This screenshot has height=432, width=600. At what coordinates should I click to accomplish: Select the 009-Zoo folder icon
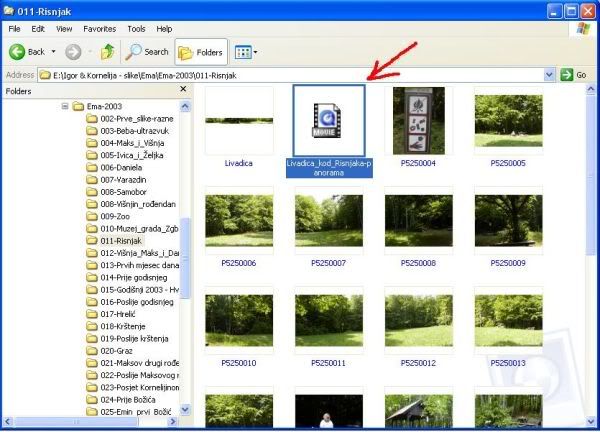coord(92,217)
